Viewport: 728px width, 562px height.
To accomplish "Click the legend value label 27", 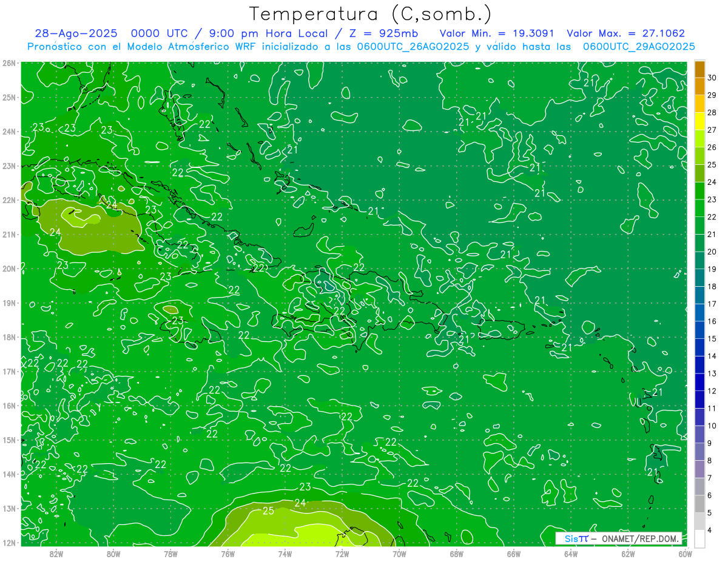I will pos(712,130).
